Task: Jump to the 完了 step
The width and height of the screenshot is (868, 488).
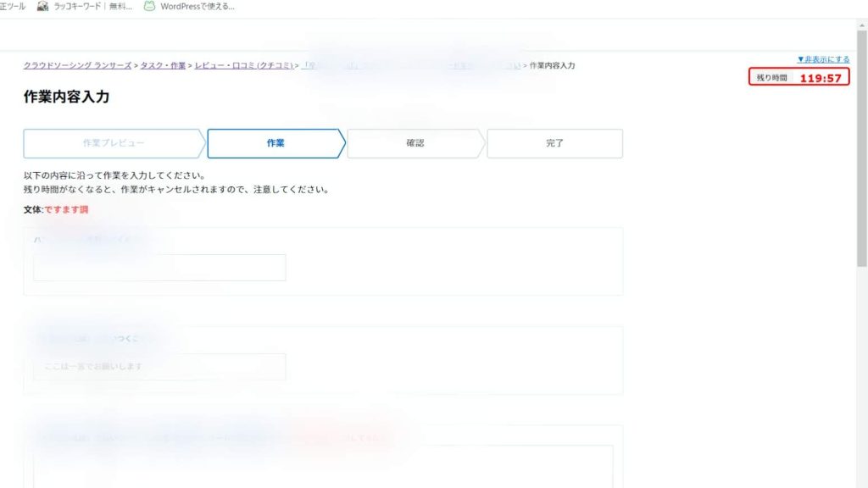Action: (x=554, y=143)
